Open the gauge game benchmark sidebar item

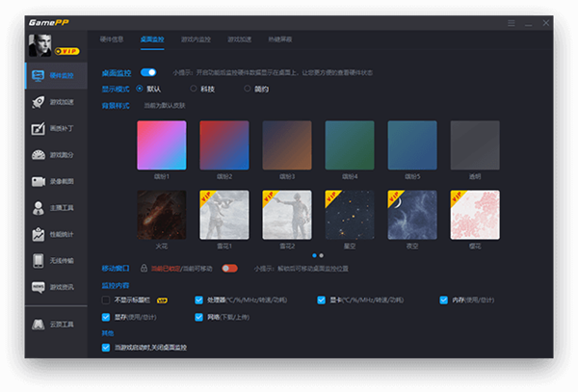coord(56,155)
